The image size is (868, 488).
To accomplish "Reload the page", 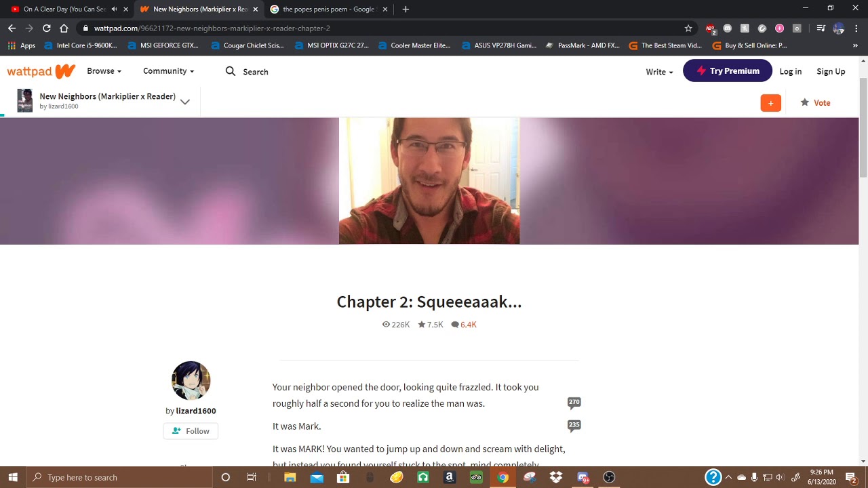I will pyautogui.click(x=47, y=28).
